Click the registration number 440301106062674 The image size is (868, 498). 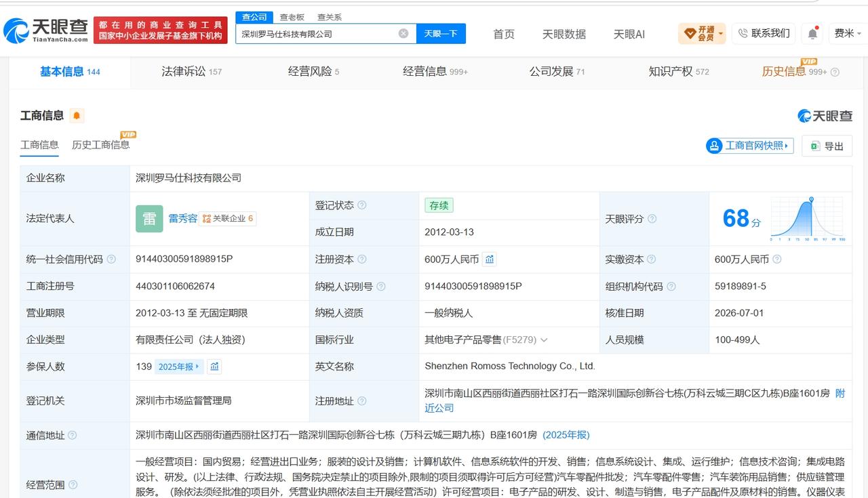click(176, 287)
